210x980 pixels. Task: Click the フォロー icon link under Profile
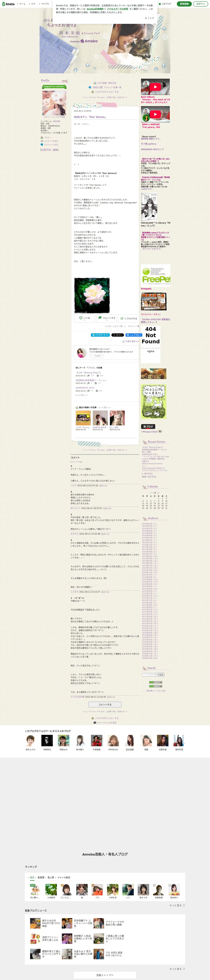46,138
